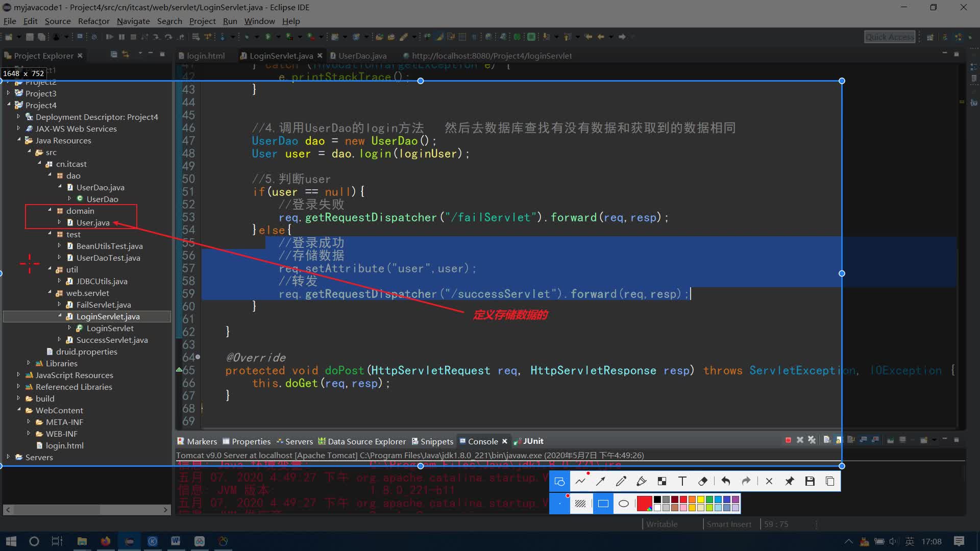Toggle the Console scroll lock

[x=839, y=440]
